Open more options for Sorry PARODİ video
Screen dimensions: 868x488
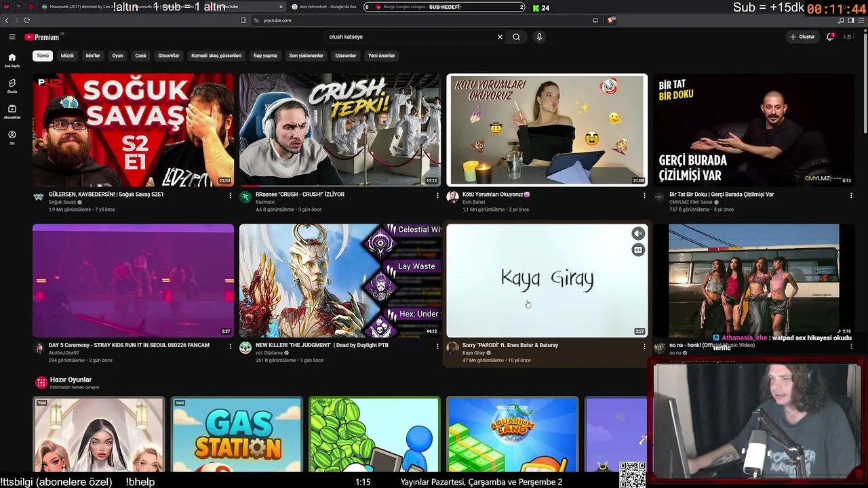click(644, 346)
